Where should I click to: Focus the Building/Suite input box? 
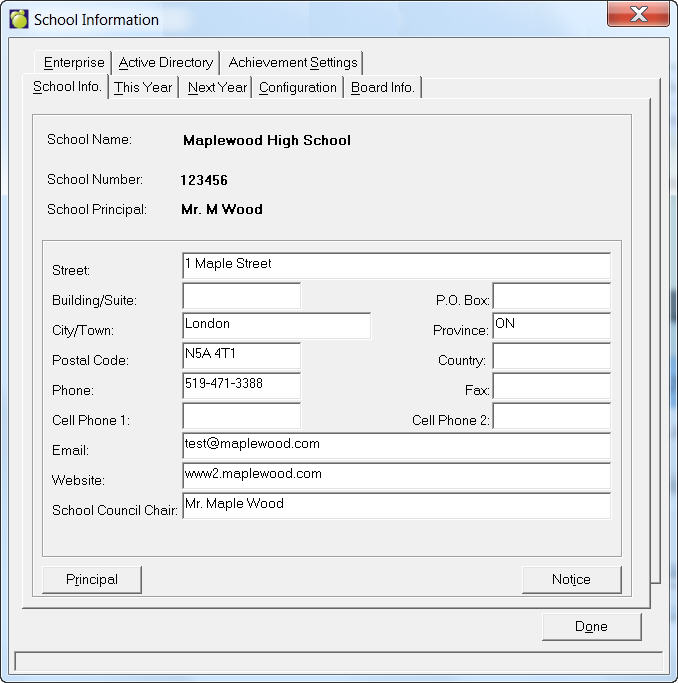[241, 297]
